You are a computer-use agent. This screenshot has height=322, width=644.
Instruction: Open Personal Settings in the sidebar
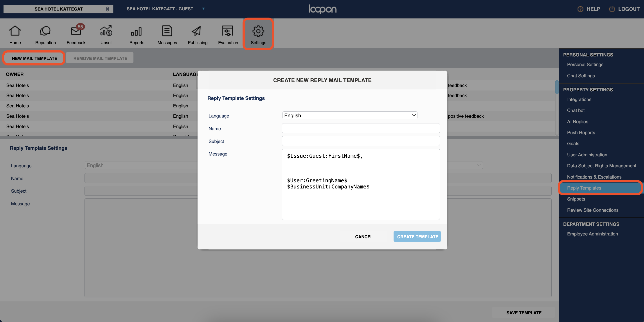[585, 65]
